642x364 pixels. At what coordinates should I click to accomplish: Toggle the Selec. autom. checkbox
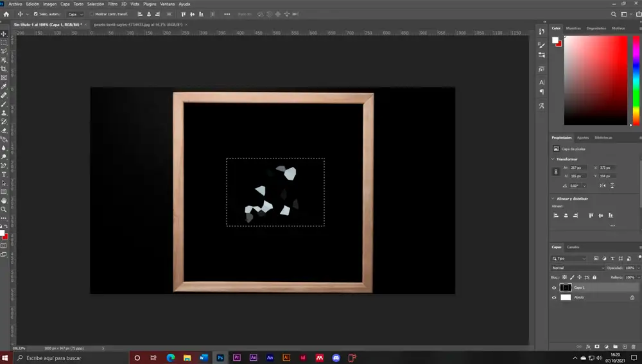pos(35,14)
